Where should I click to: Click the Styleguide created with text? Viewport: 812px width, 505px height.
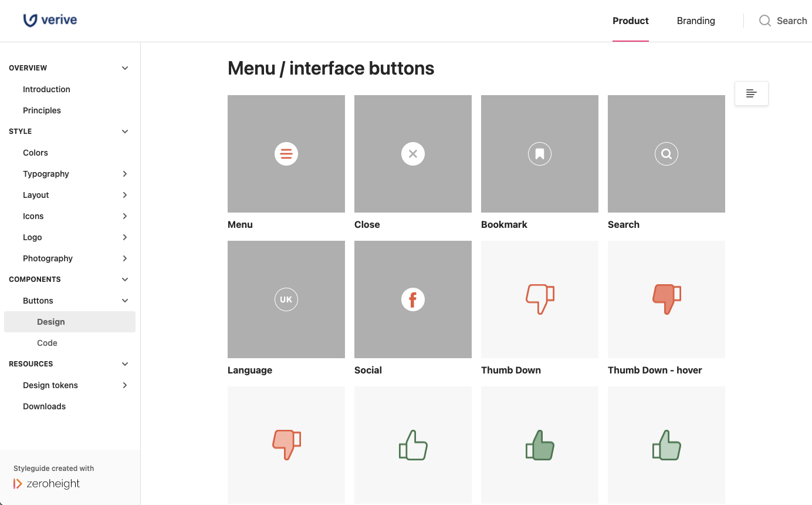(54, 469)
